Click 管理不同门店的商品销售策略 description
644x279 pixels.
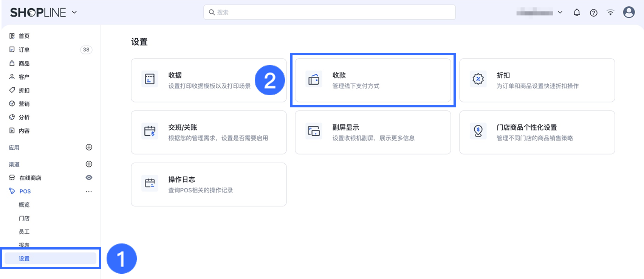tap(535, 138)
